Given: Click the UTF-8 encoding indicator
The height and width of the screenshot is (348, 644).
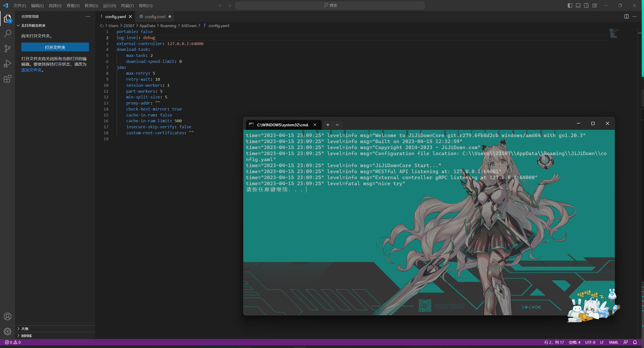Looking at the screenshot, I should tap(590, 342).
